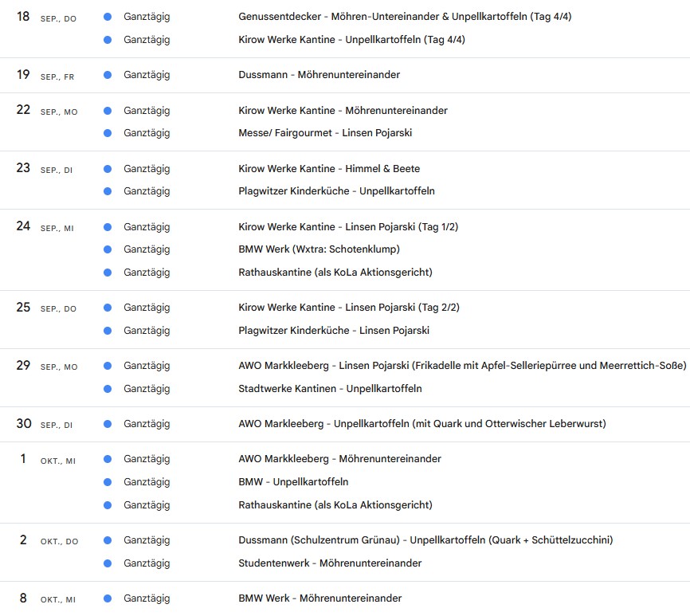Click the blue dot next to Messe/Fairgourmet event

[x=108, y=133]
